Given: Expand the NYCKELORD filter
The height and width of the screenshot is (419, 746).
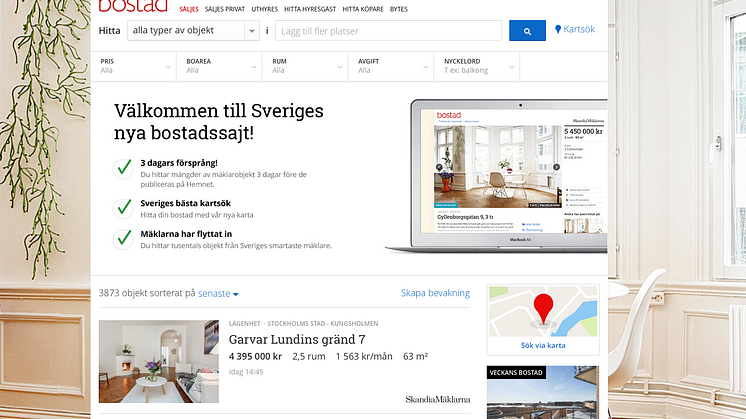Looking at the screenshot, I should tap(477, 66).
